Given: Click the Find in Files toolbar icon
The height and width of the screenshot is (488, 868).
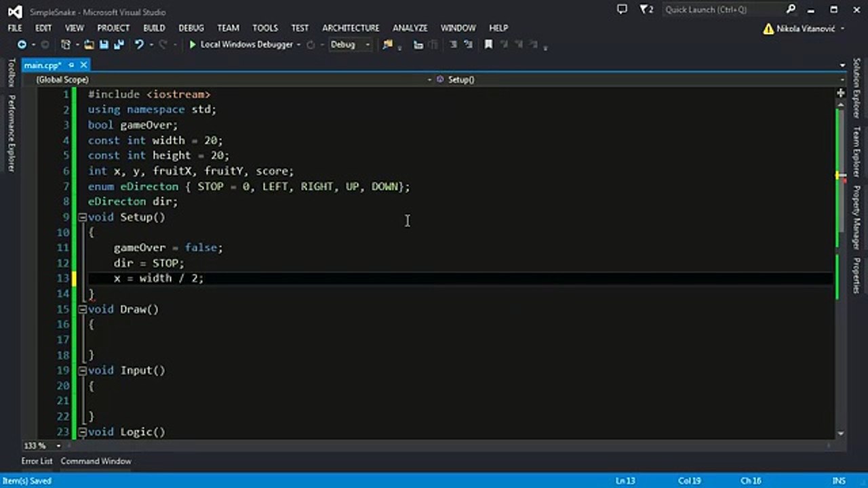Looking at the screenshot, I should pos(387,45).
